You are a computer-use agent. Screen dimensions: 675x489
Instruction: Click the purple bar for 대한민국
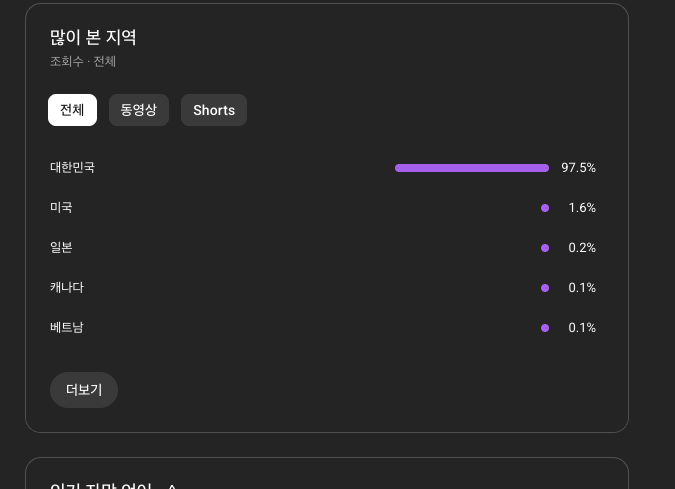coord(472,168)
